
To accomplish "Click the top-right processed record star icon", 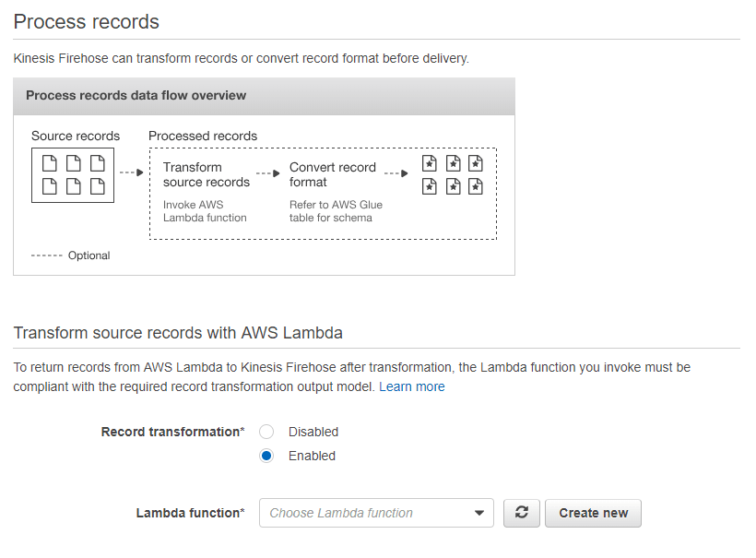I will click(475, 163).
